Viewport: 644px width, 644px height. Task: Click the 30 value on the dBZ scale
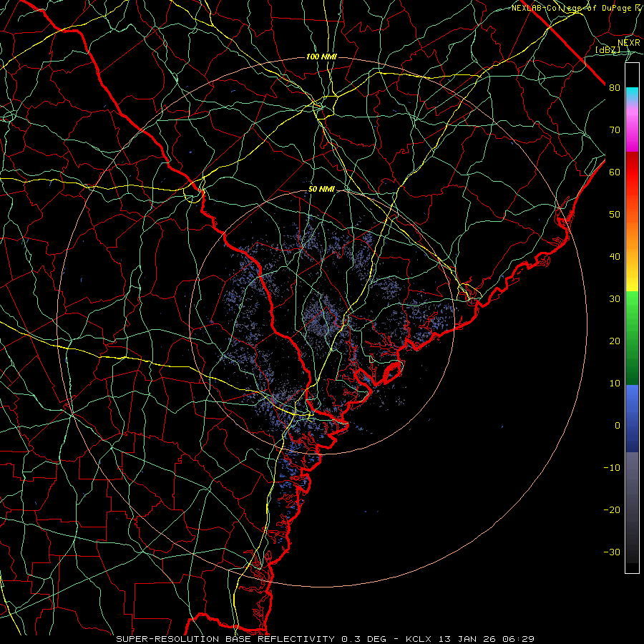click(x=615, y=299)
